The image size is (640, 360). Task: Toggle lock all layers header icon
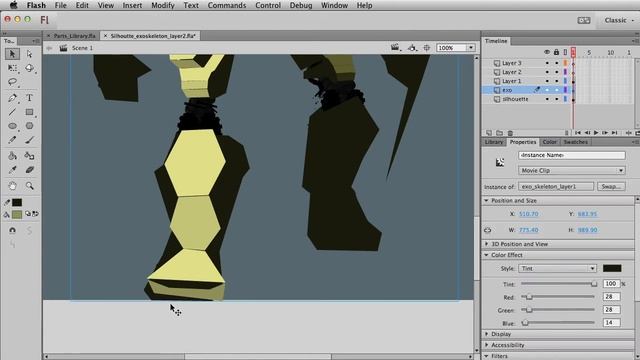click(x=556, y=52)
